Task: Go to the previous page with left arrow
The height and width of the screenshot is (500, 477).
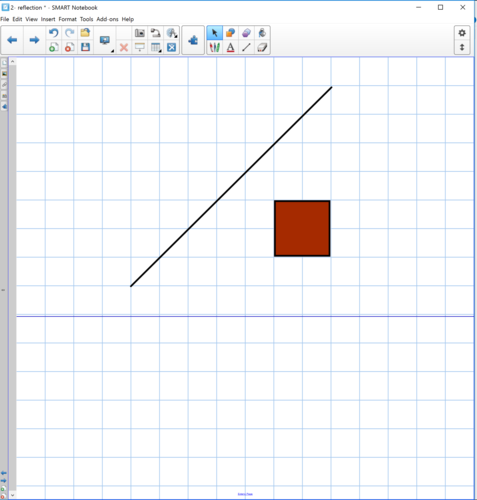Action: [x=12, y=40]
